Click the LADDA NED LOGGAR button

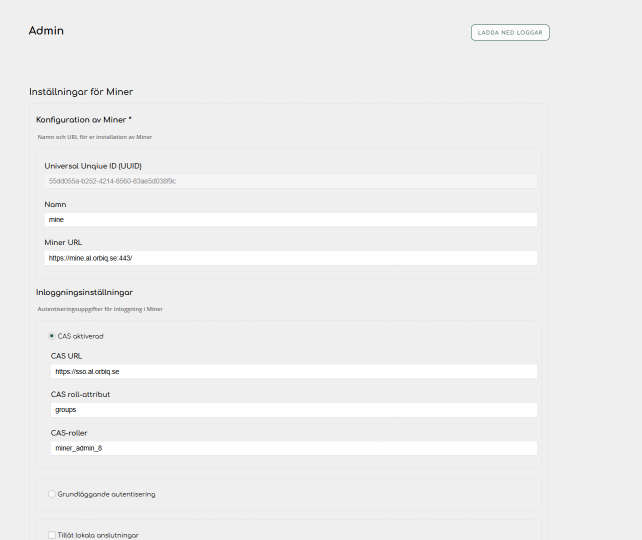tap(510, 32)
